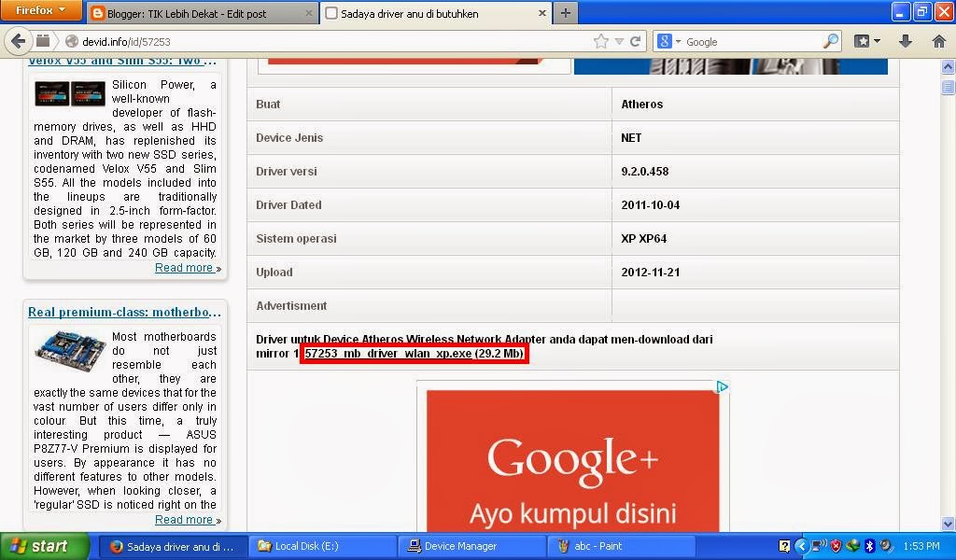
Task: Restore the Firefox window size
Action: [x=921, y=11]
